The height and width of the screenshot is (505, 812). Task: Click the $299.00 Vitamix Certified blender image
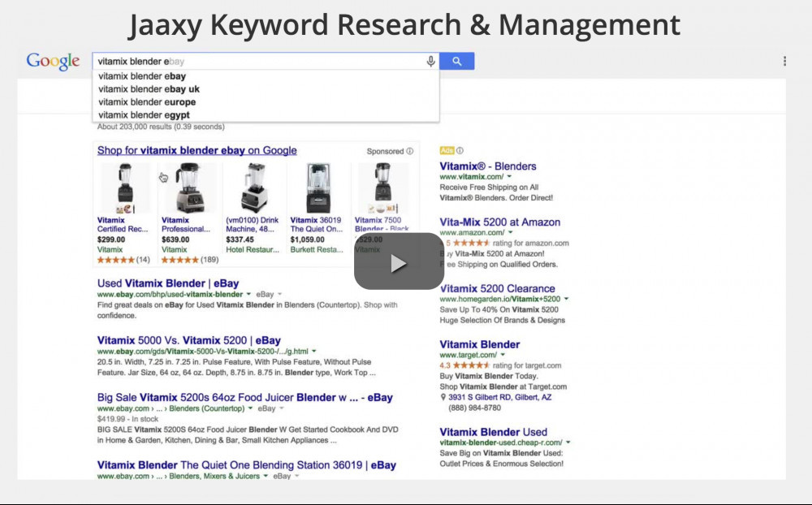tap(125, 188)
